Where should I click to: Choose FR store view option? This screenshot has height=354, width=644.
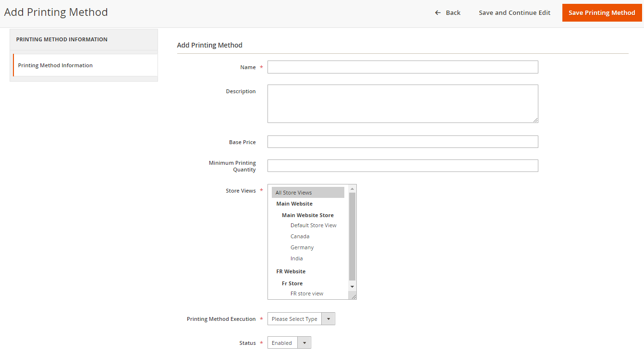point(307,293)
